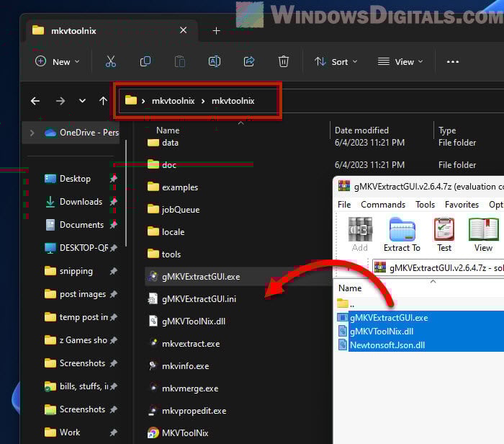The height and width of the screenshot is (444, 504).
Task: Click the Share icon in Explorer toolbar
Action: [249, 61]
